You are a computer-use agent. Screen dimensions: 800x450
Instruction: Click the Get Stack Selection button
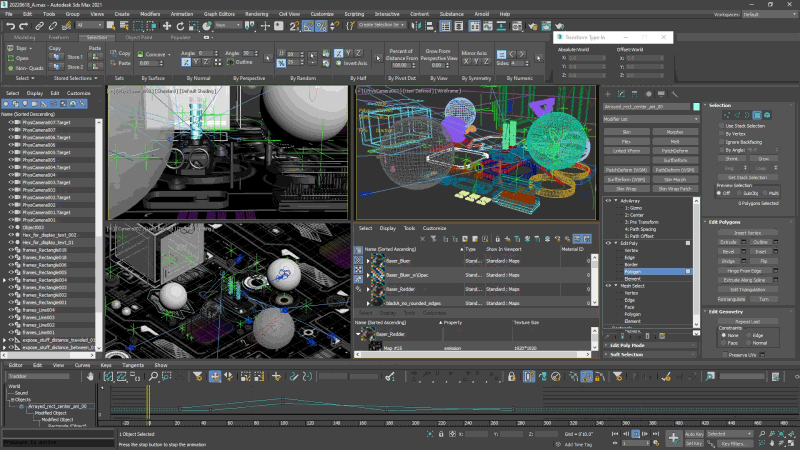[747, 178]
